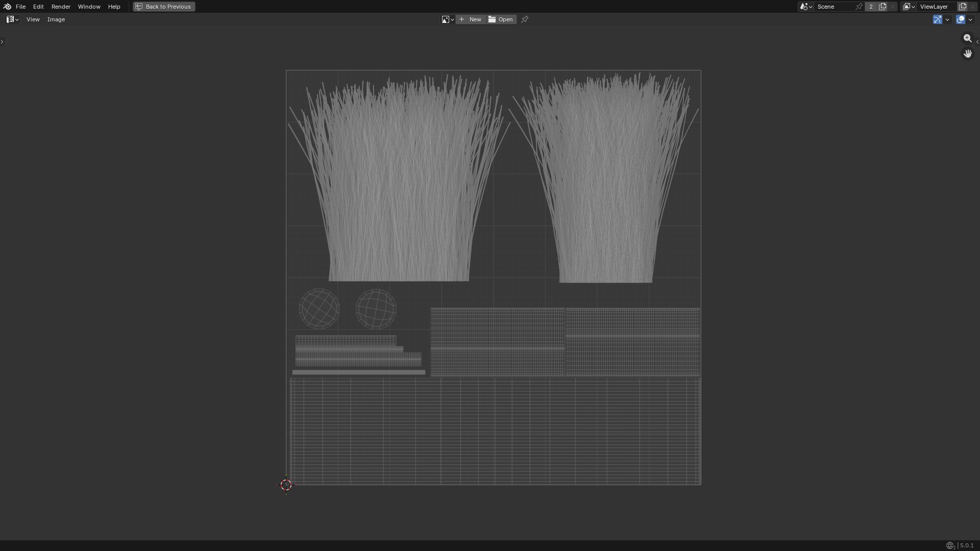Click the 2D cursor at origin
This screenshot has width=980, height=551.
point(286,485)
